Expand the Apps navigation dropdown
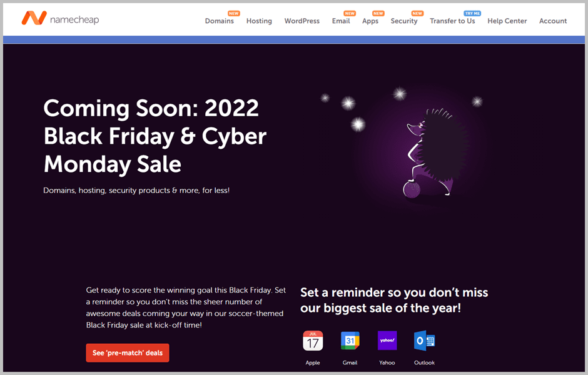The height and width of the screenshot is (375, 588). [370, 21]
